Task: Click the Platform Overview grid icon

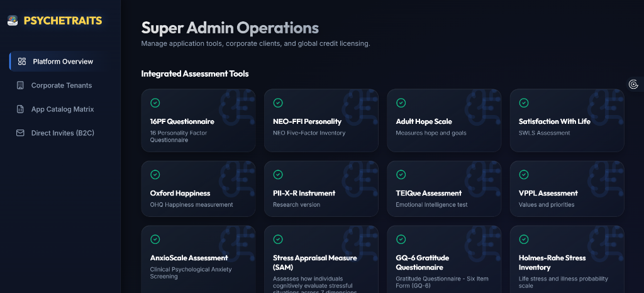Action: click(22, 62)
